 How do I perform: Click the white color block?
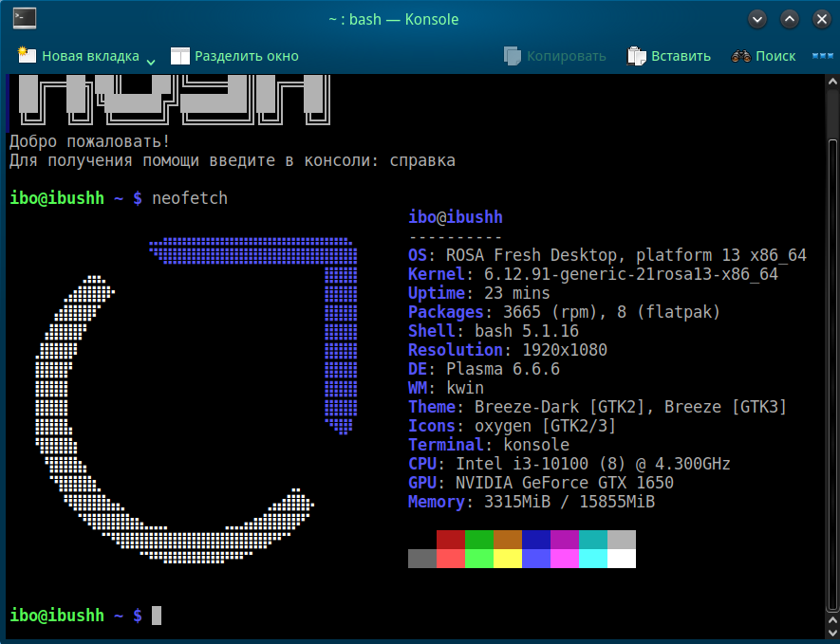pyautogui.click(x=622, y=559)
